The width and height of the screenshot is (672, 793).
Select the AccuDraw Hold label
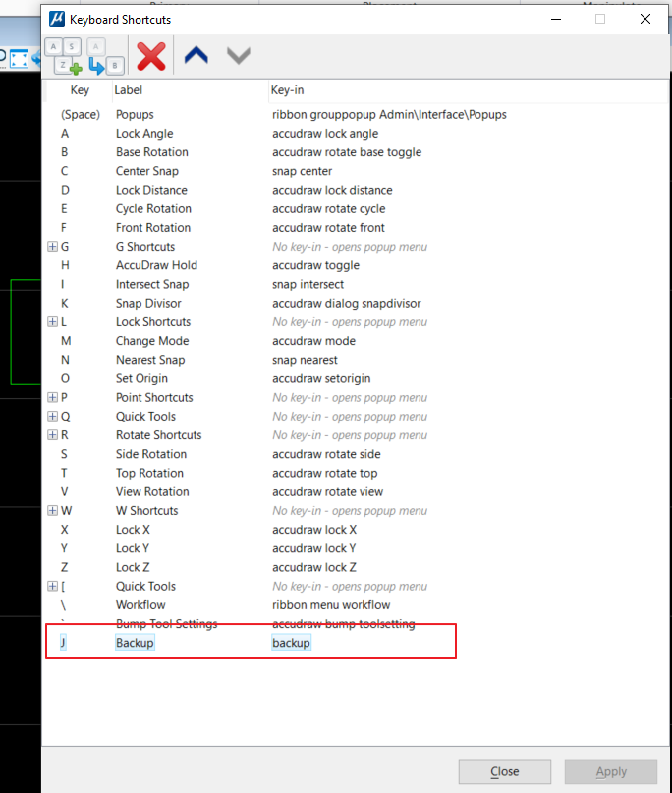[x=156, y=265]
